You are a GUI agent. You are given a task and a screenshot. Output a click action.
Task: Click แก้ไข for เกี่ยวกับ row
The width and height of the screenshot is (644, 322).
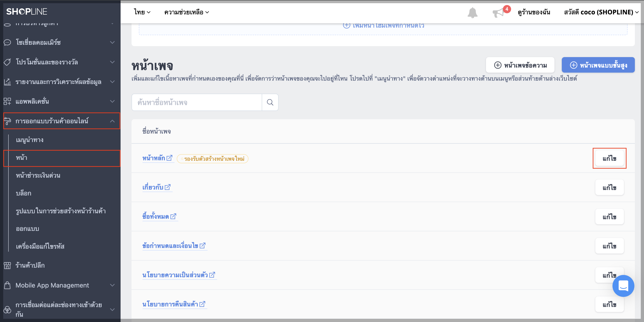(x=610, y=187)
